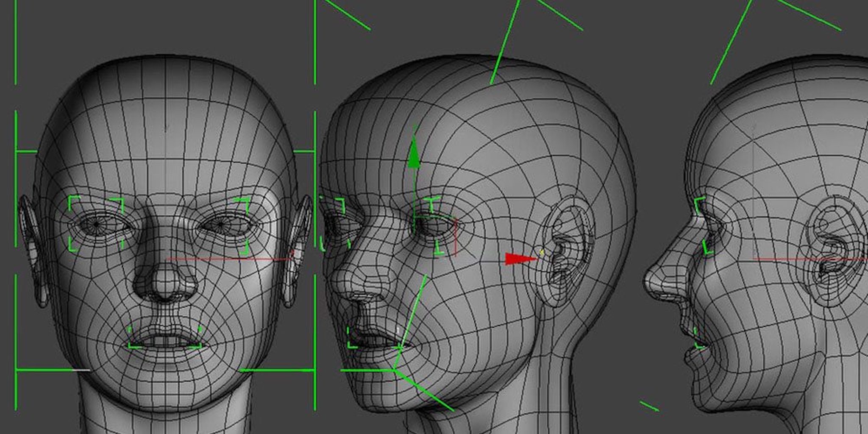868x434 pixels.
Task: Select the mouth marker on three-quarter head
Action: (374, 338)
